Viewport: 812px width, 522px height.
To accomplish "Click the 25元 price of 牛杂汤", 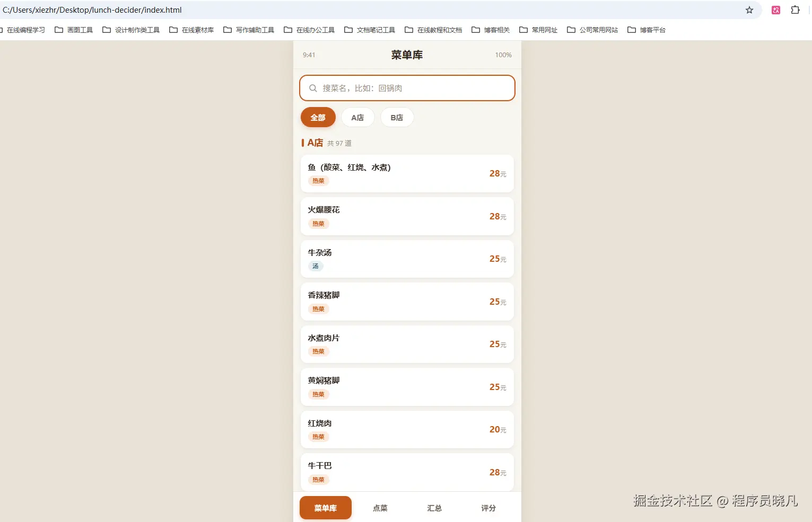I will coord(497,259).
